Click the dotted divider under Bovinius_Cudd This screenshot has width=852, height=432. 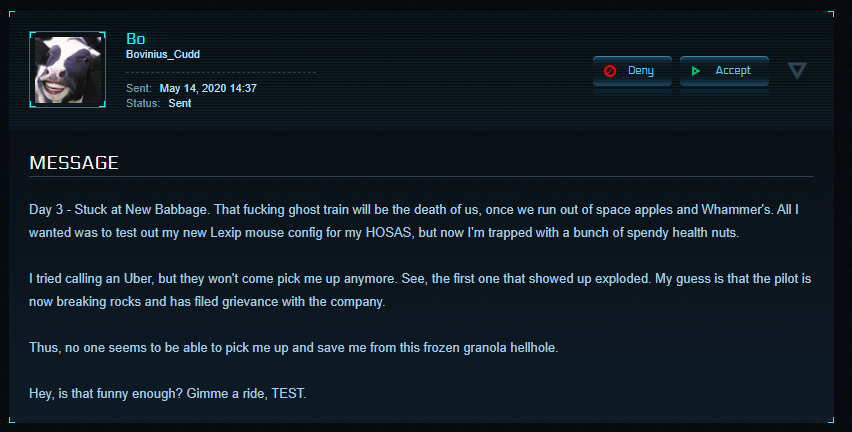(x=220, y=73)
